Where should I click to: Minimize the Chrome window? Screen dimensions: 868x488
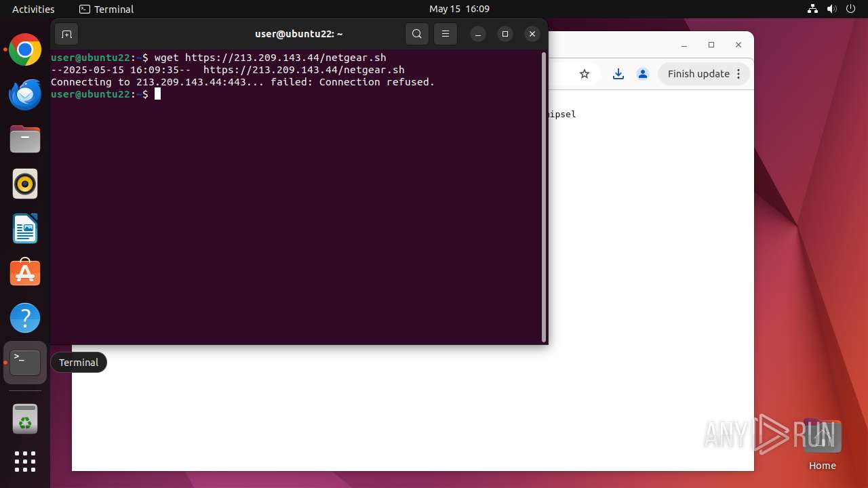684,45
